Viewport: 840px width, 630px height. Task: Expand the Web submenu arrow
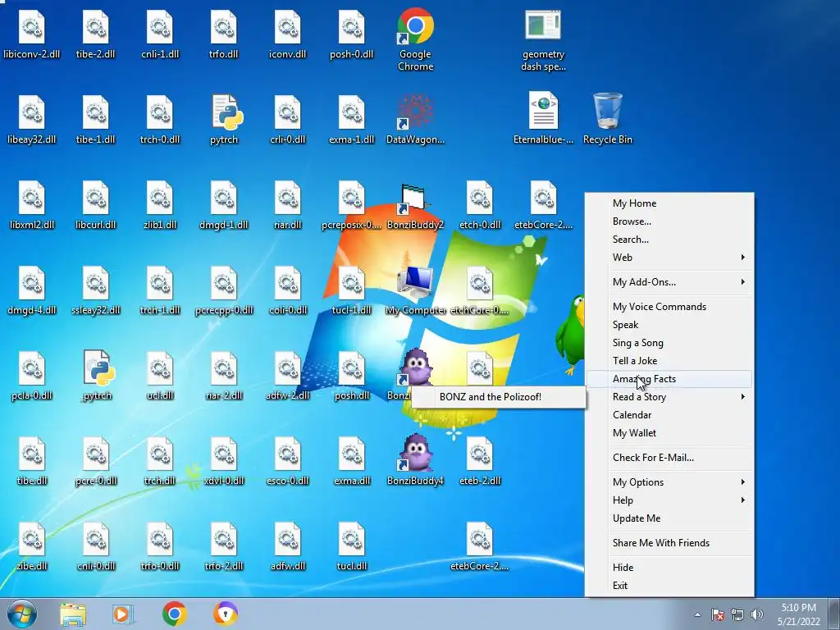pyautogui.click(x=742, y=257)
